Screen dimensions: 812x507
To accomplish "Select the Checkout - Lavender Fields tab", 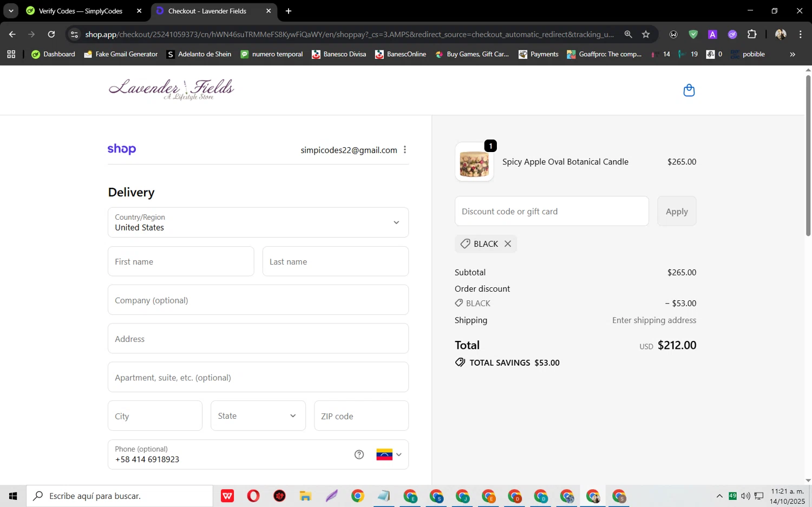I will point(207,11).
